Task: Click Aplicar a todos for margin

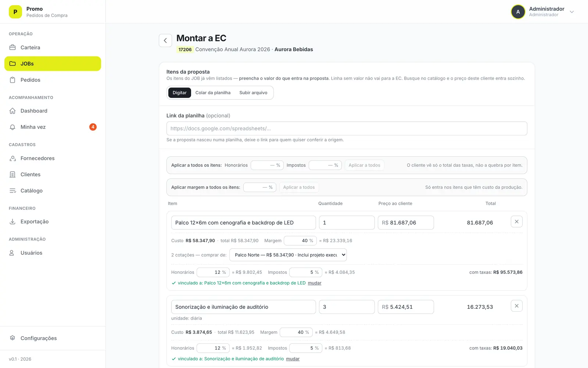Action: pos(299,187)
